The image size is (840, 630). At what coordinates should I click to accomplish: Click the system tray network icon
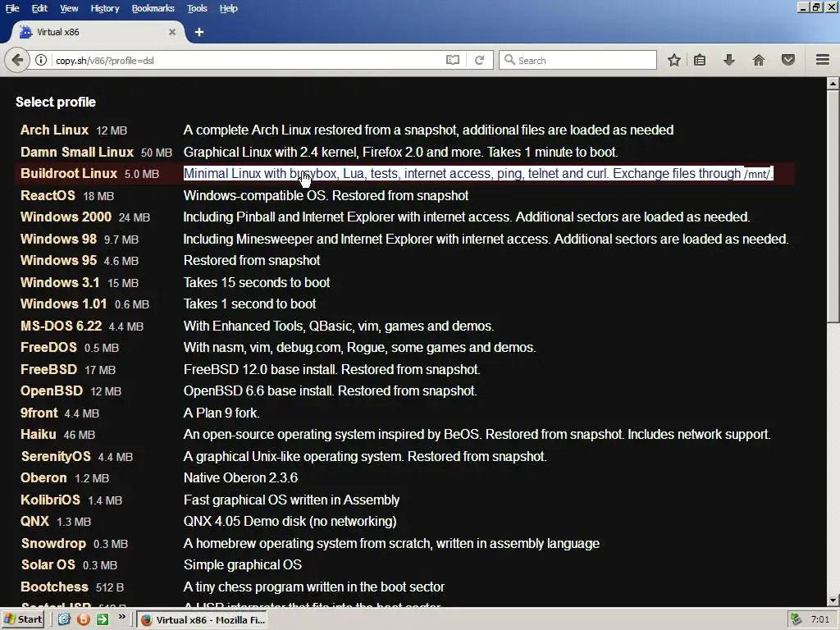coord(796,619)
